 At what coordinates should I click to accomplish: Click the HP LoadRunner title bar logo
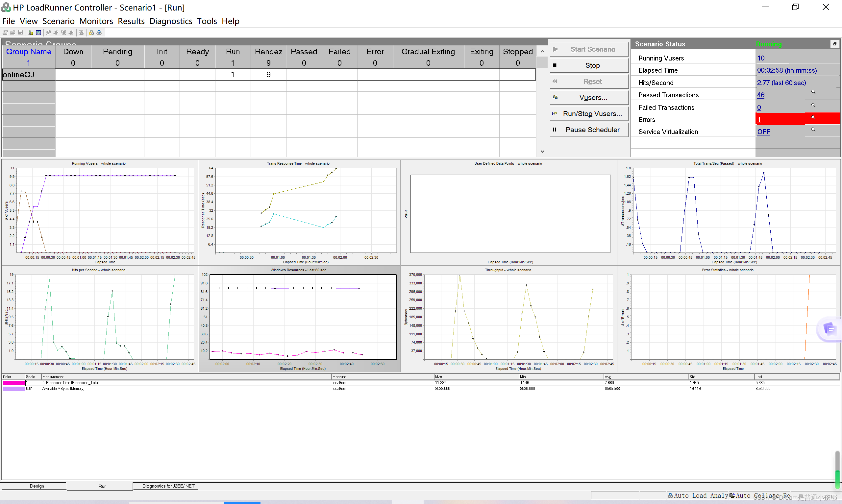click(6, 7)
